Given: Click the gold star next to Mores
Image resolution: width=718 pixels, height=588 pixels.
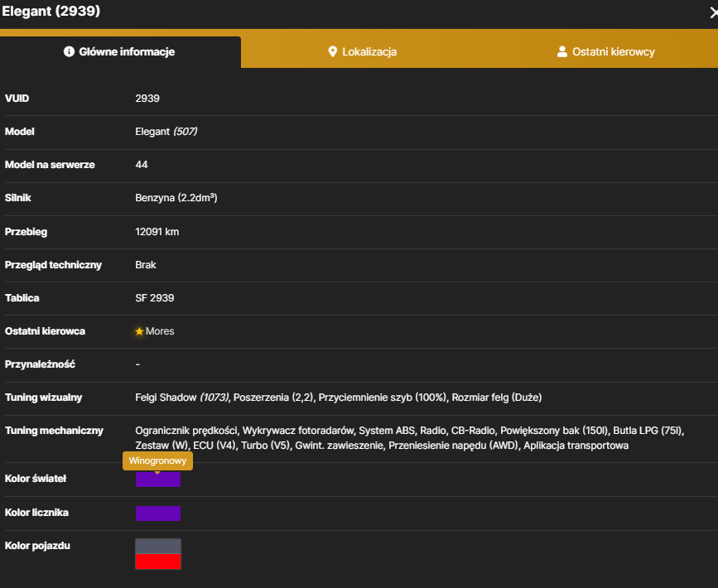Looking at the screenshot, I should point(139,331).
